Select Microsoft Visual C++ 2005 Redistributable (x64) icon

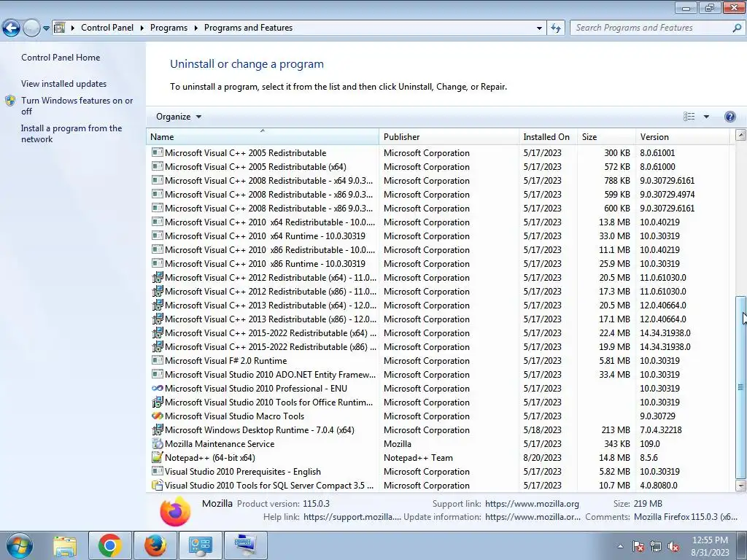coord(158,166)
